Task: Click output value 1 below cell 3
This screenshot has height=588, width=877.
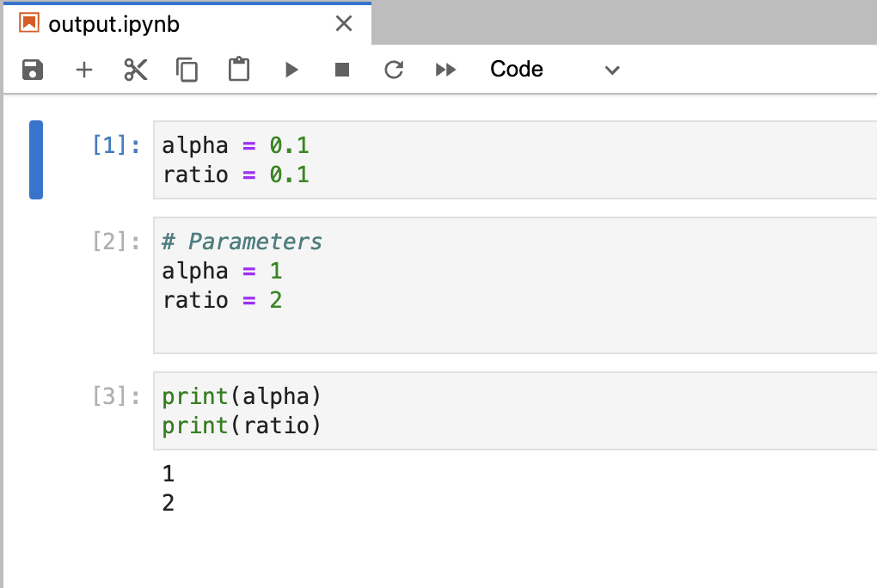Action: (x=169, y=474)
